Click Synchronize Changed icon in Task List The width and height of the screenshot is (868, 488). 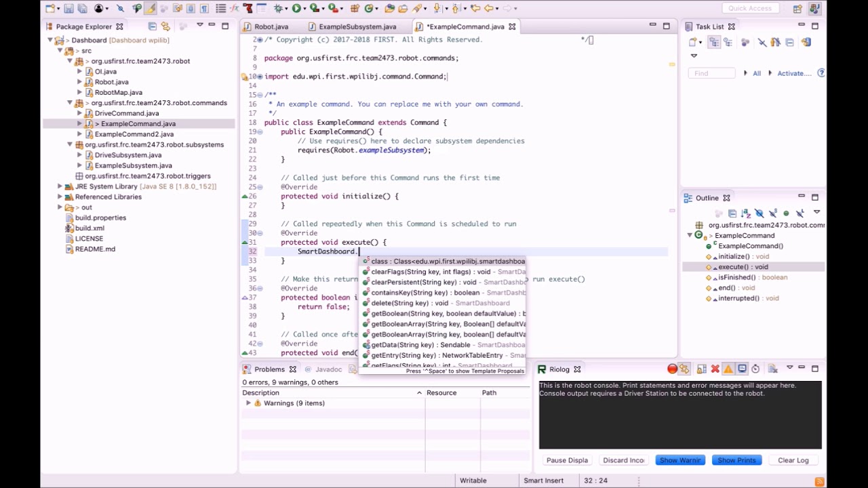[x=806, y=42]
